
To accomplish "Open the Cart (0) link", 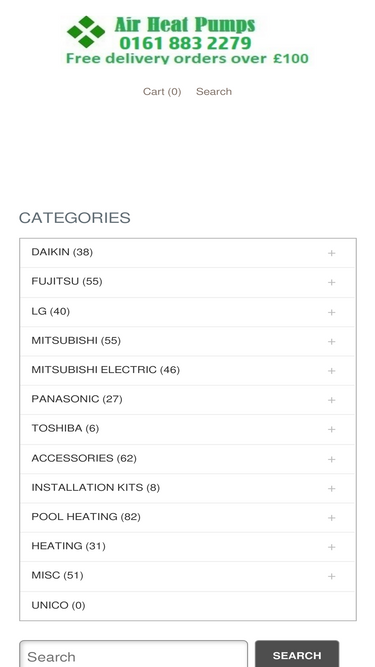I will tap(162, 91).
